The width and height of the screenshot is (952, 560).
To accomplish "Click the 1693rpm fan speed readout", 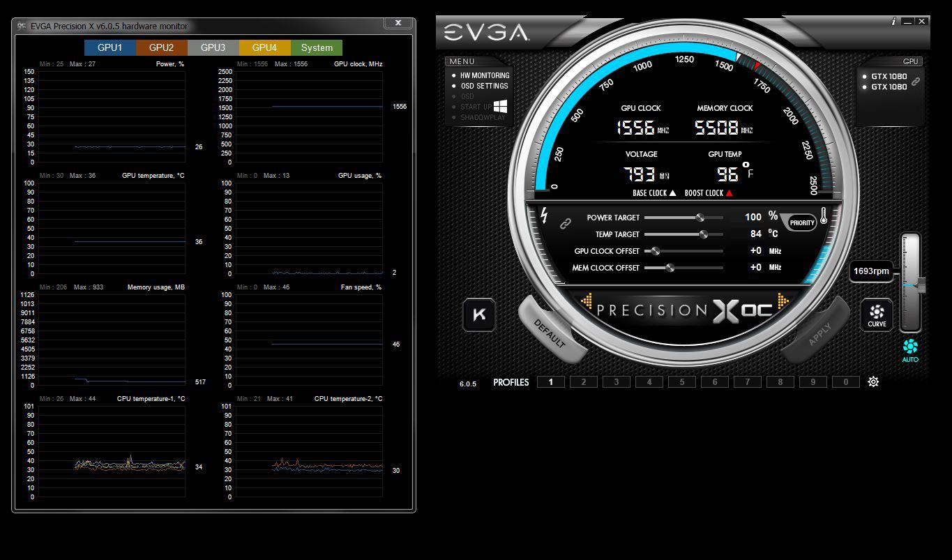I will click(x=872, y=271).
